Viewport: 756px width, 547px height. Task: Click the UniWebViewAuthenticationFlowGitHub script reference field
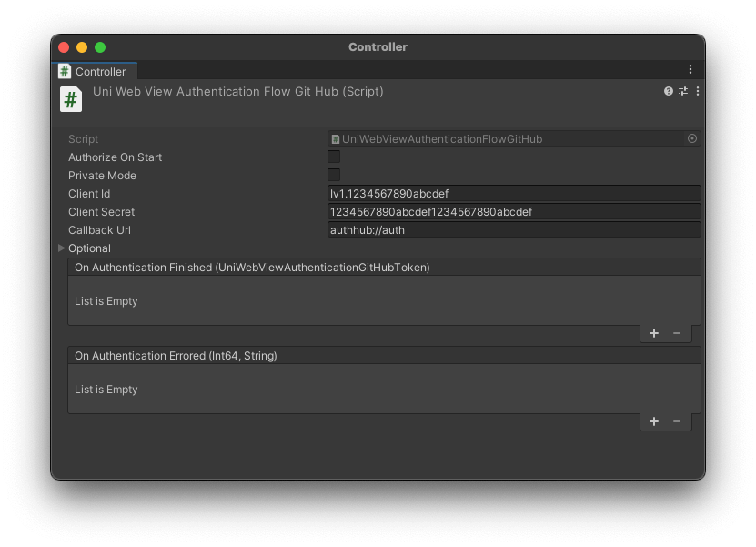505,138
